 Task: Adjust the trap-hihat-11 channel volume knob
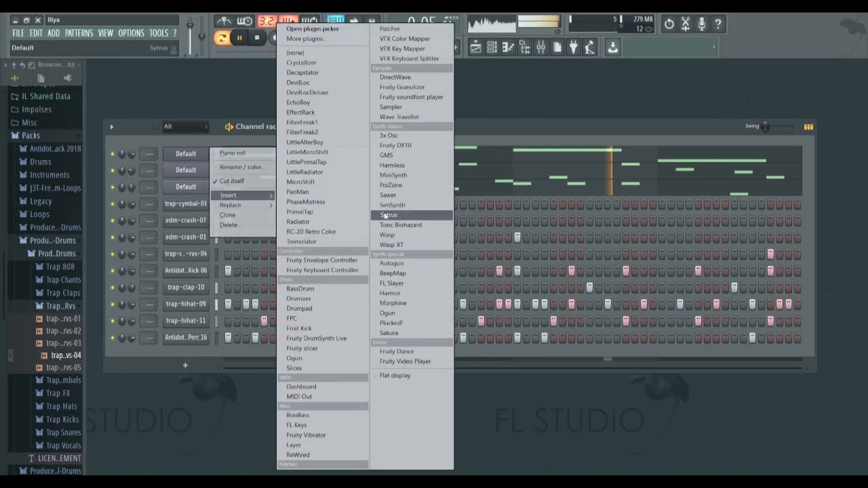point(132,321)
